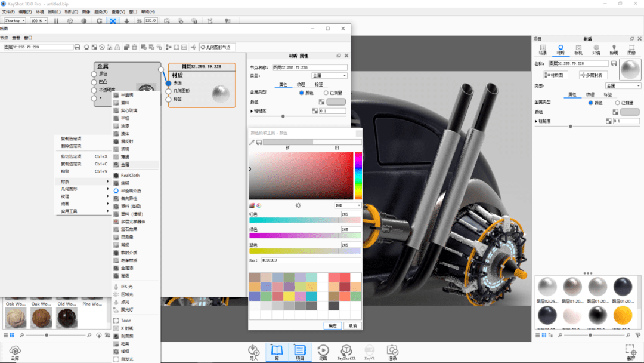Select the 颜色 radio button in material graph properties
Viewport: 644px width, 363px height.
pyautogui.click(x=302, y=93)
